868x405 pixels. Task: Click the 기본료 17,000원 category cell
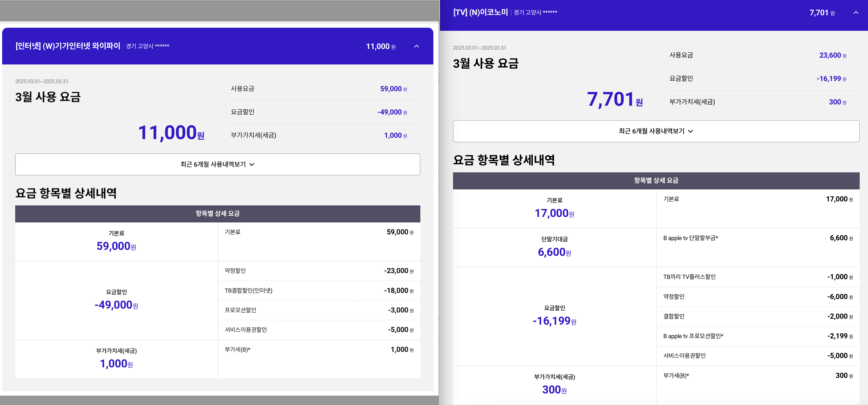click(x=555, y=208)
